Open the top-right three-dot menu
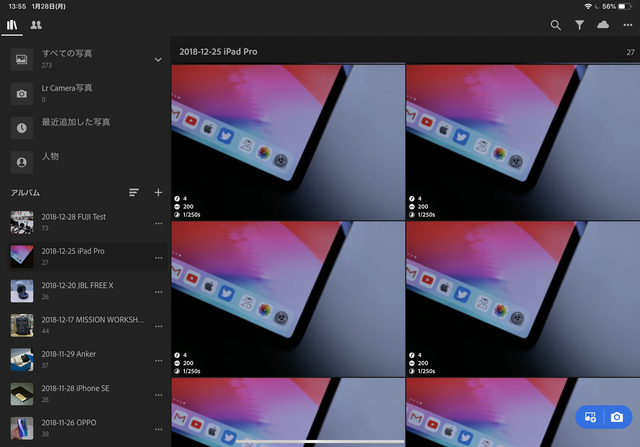The height and width of the screenshot is (447, 640). (x=627, y=25)
